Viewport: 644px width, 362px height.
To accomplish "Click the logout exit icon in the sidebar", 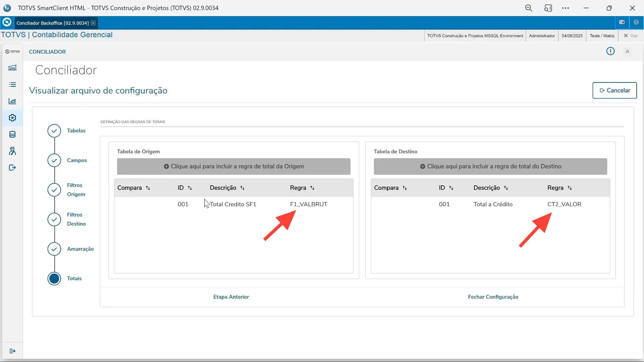I will [12, 168].
